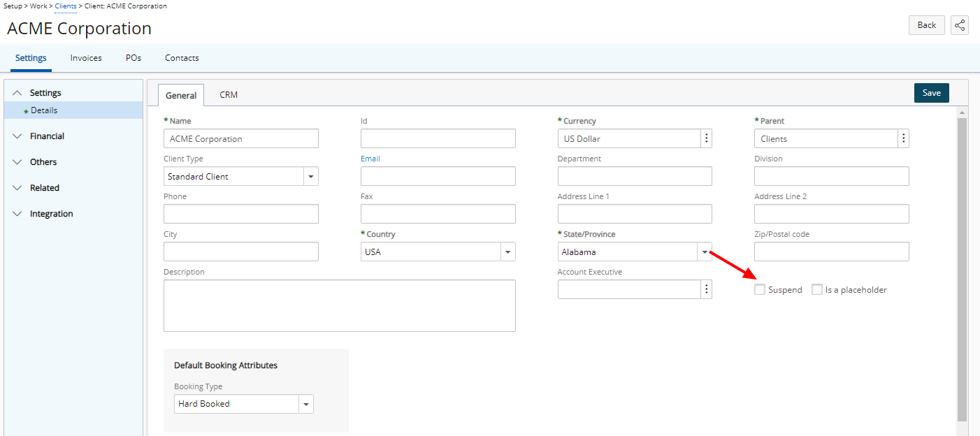Expand the Financial section
Viewport: 980px width, 436px height.
17,136
